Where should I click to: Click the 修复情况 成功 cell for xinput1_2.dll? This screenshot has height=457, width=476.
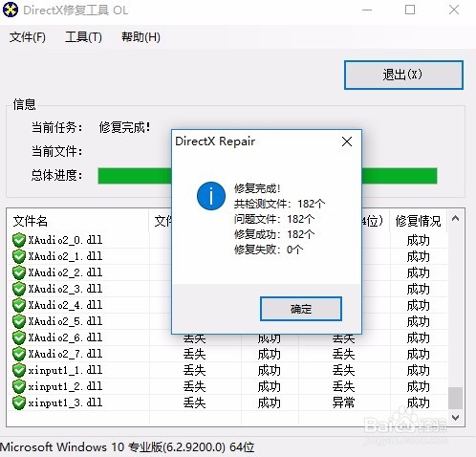[x=418, y=386]
